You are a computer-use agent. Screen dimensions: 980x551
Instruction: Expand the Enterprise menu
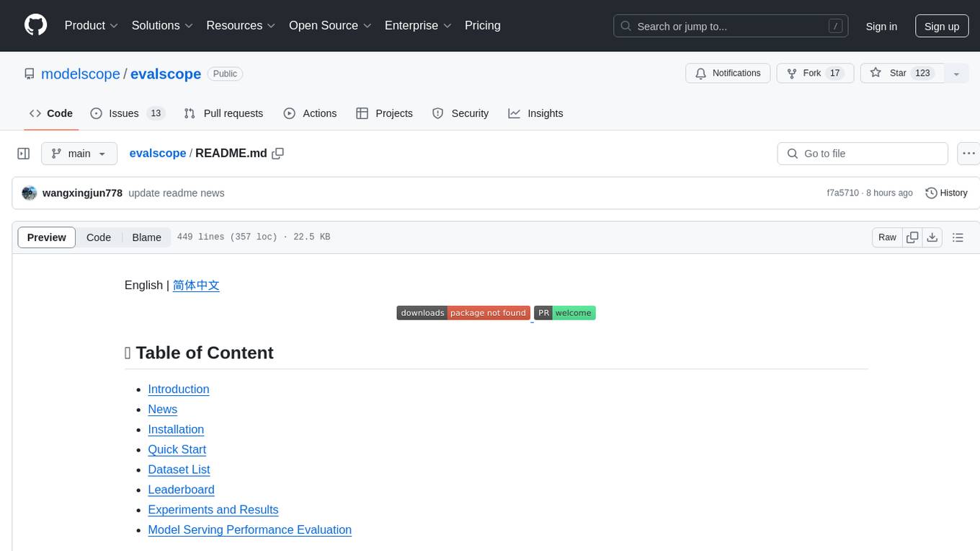418,25
